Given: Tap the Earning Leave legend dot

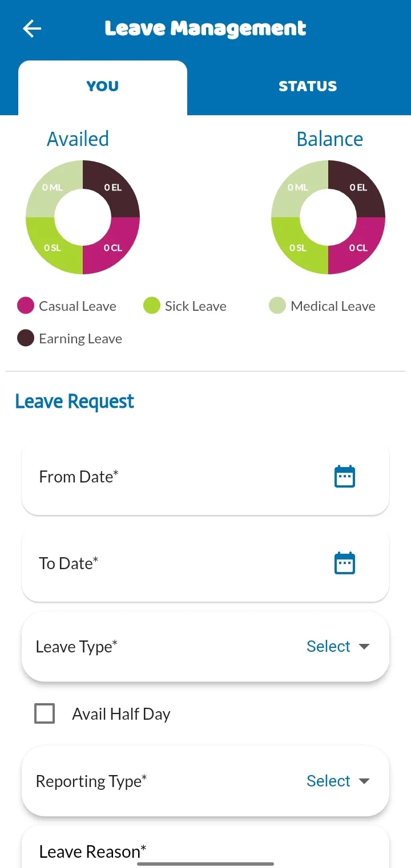Looking at the screenshot, I should click(26, 338).
